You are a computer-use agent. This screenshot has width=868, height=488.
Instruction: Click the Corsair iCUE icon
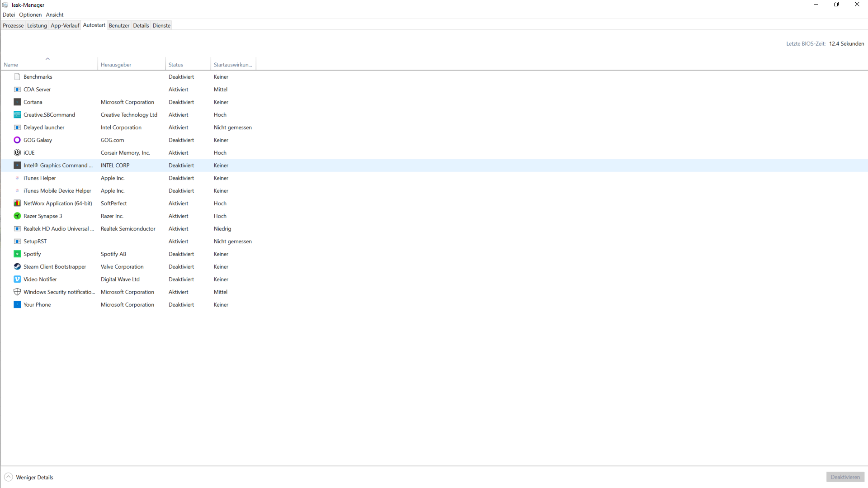coord(17,153)
